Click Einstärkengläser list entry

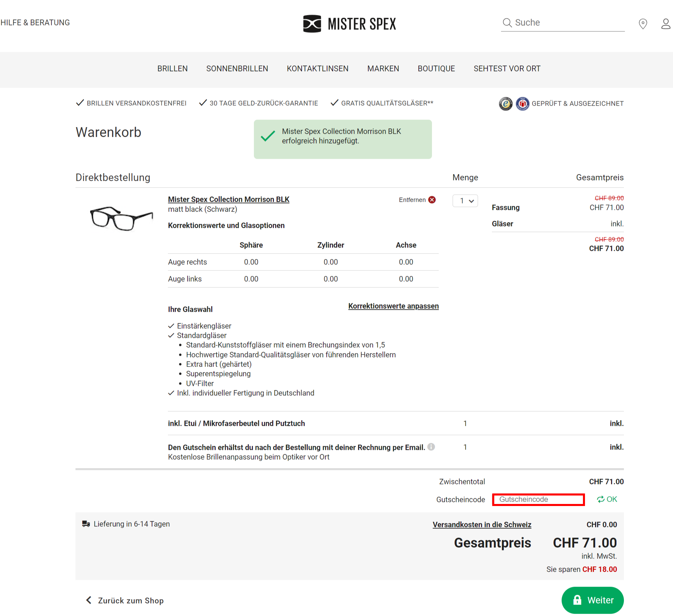[204, 326]
